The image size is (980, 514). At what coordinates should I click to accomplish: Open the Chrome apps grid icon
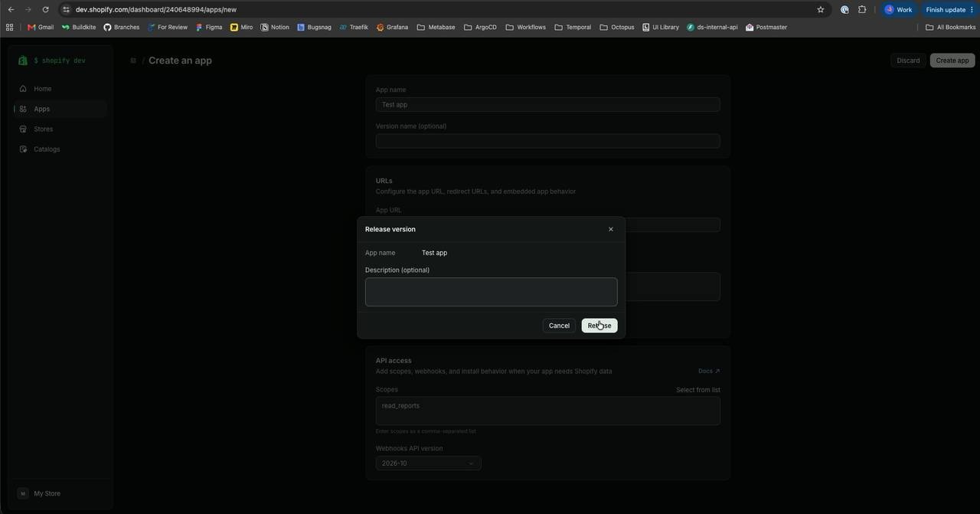pyautogui.click(x=9, y=28)
